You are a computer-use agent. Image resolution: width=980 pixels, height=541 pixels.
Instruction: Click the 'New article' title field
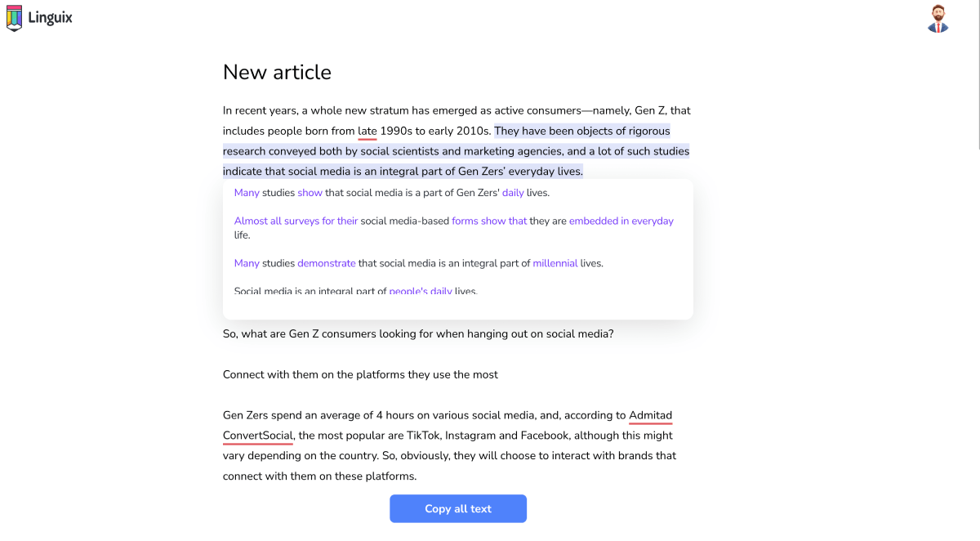coord(277,73)
